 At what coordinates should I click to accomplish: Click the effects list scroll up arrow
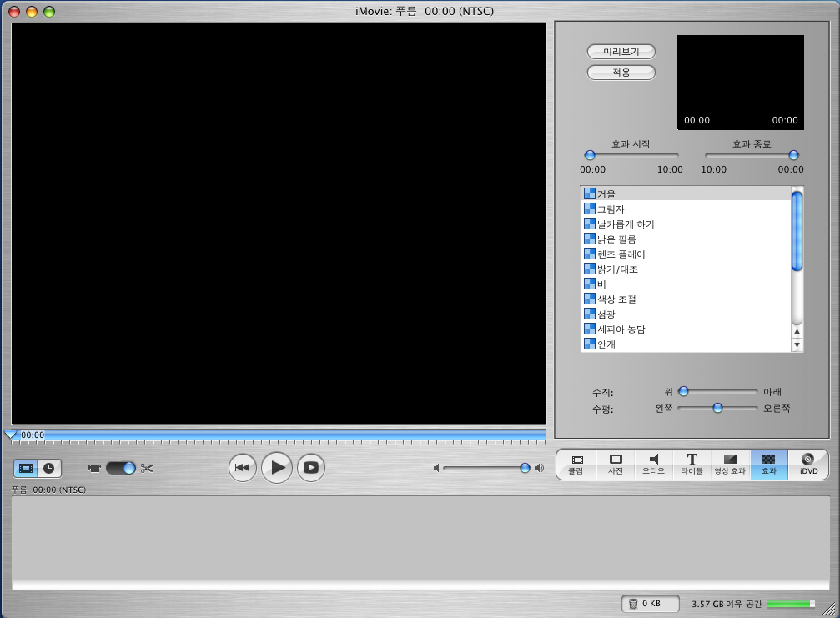797,331
